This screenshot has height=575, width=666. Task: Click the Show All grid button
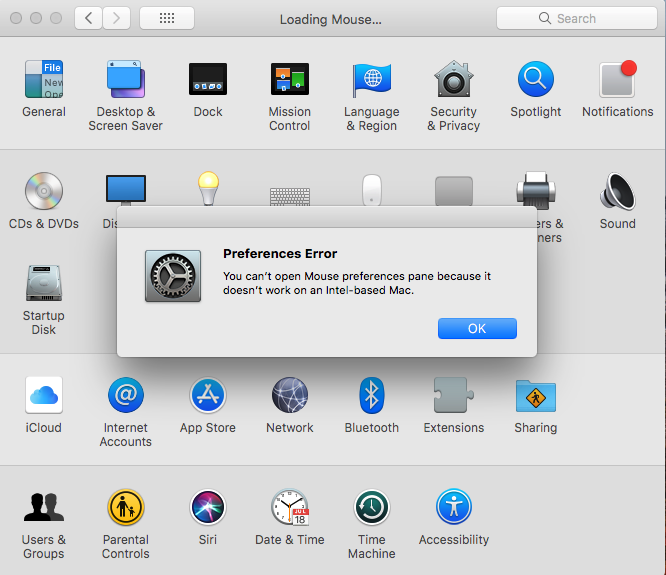tap(167, 18)
